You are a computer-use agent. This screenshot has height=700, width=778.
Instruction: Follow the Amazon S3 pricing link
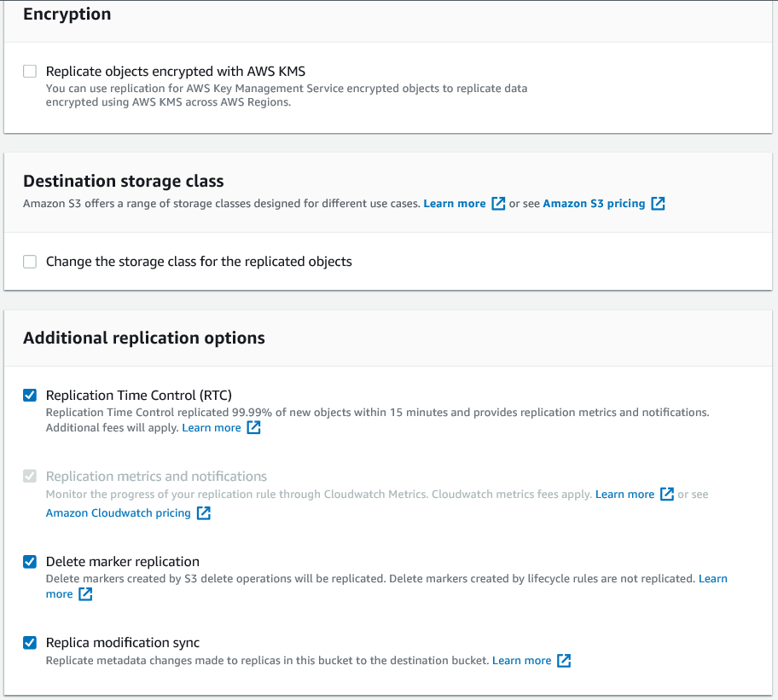pos(594,204)
